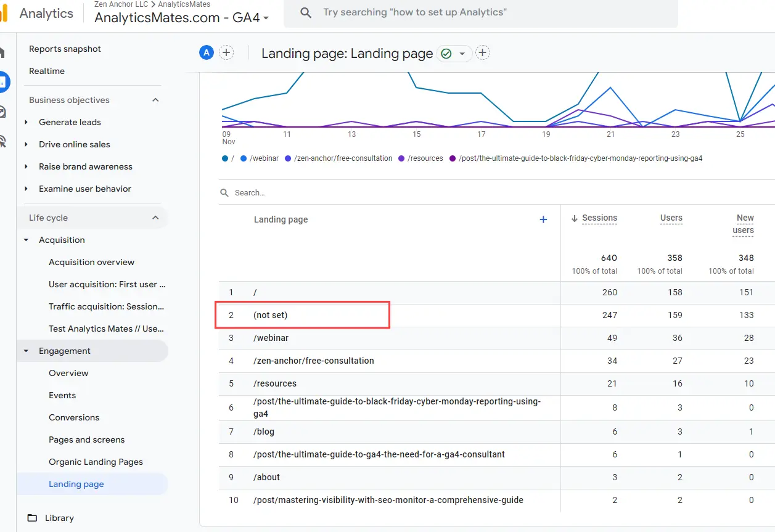Image resolution: width=775 pixels, height=532 pixels.
Task: Collapse the Acquisition topic arrow
Action: point(26,240)
